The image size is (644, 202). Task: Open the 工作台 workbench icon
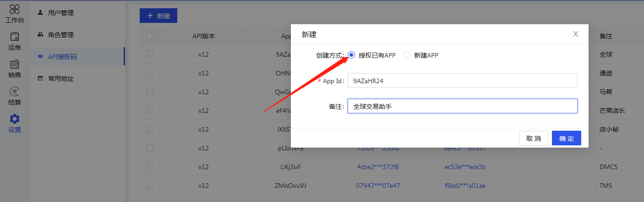click(x=15, y=13)
